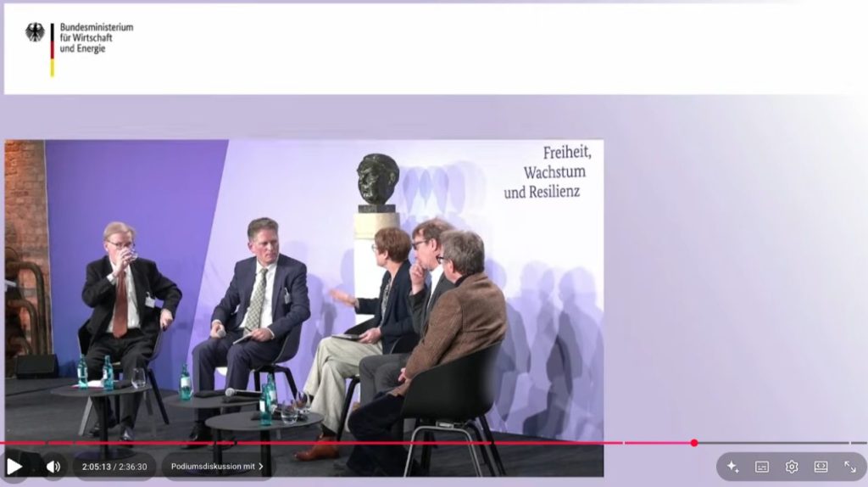
Task: Enter fullscreen with the expand arrows icon
Action: [849, 467]
